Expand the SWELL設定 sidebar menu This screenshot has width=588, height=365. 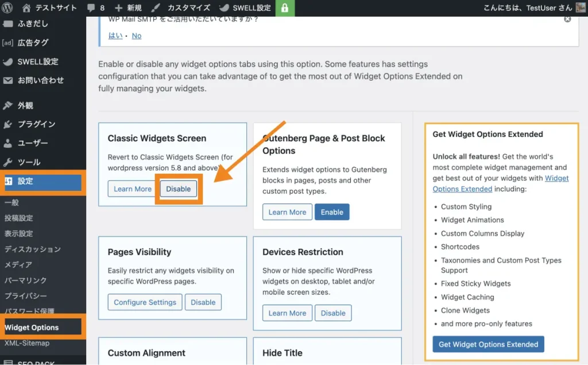[37, 62]
